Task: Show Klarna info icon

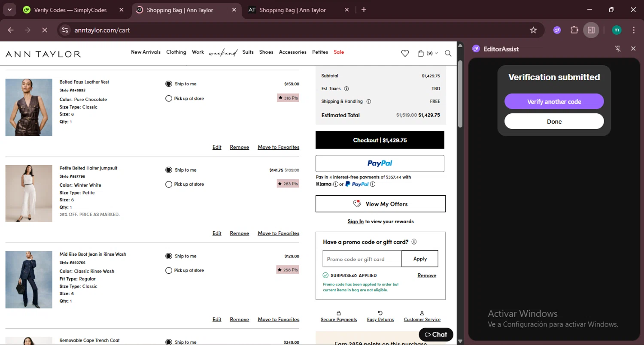Action: (335, 184)
